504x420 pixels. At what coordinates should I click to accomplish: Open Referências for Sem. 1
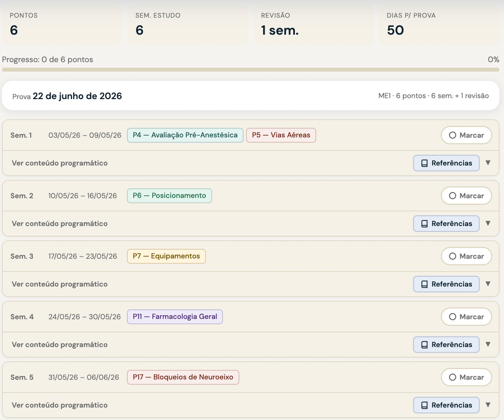[x=446, y=163]
